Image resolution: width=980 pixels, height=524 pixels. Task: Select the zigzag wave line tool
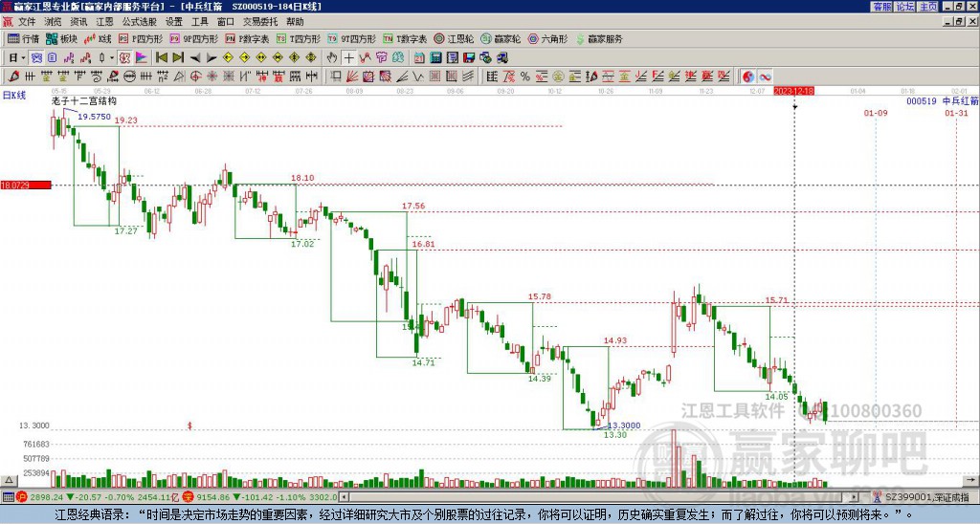pos(417,76)
